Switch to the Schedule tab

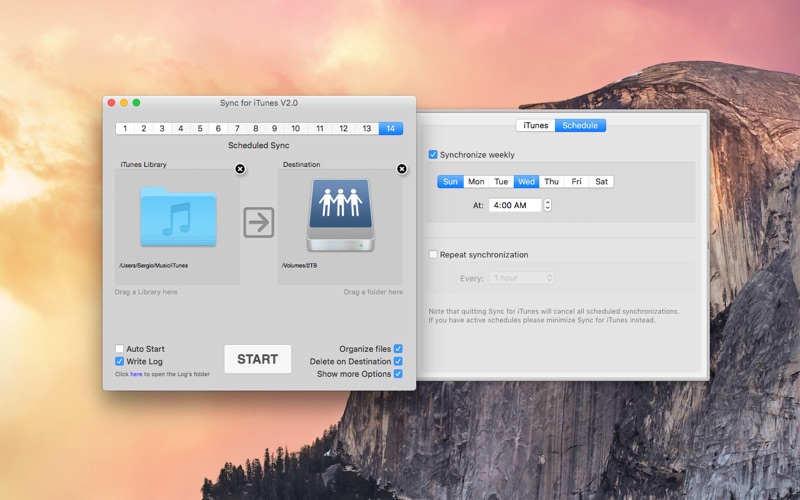[580, 126]
